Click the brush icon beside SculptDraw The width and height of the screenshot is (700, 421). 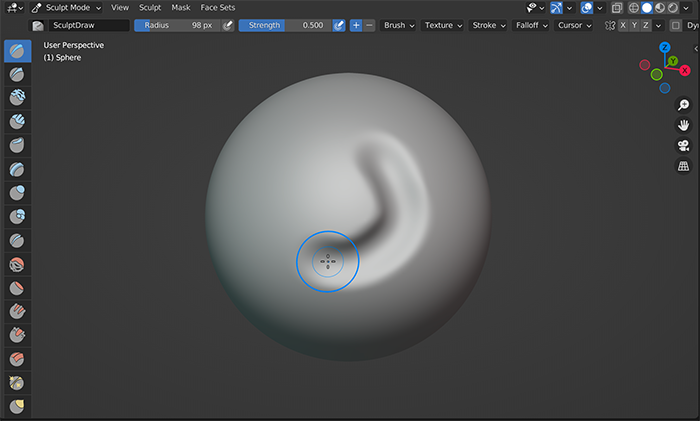point(38,25)
